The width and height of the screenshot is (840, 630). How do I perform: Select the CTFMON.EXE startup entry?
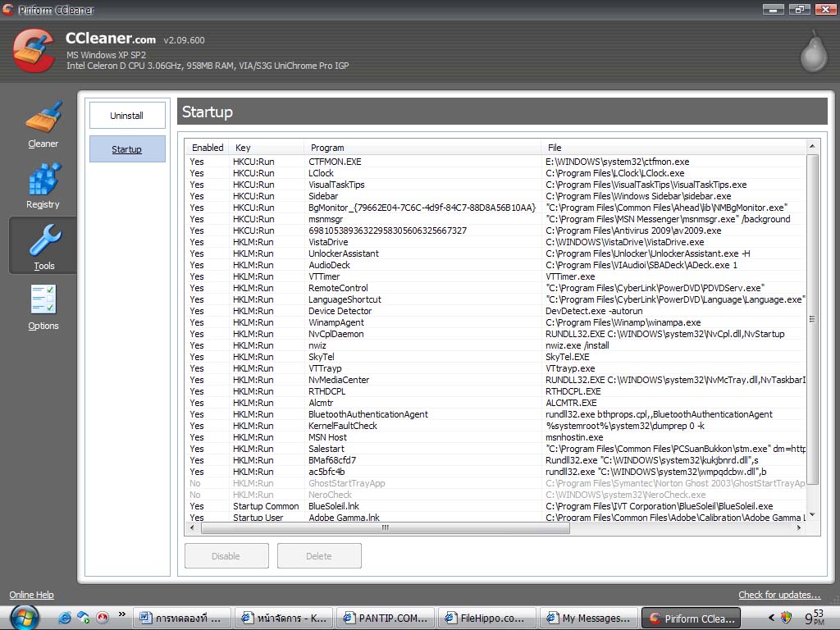[x=495, y=162]
